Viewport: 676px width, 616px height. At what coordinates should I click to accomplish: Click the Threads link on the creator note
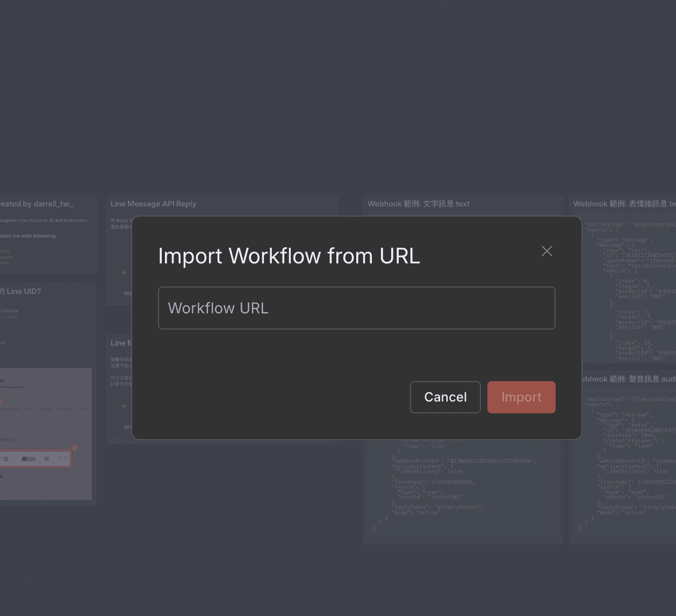click(5, 251)
